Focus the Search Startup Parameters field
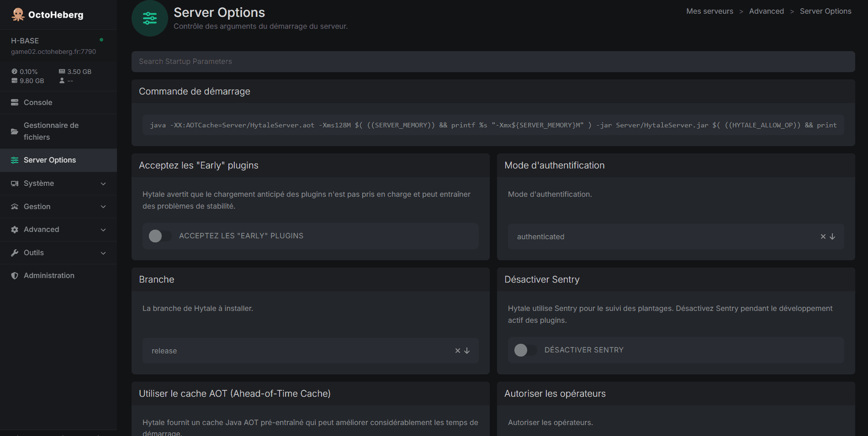The image size is (868, 436). click(x=493, y=61)
